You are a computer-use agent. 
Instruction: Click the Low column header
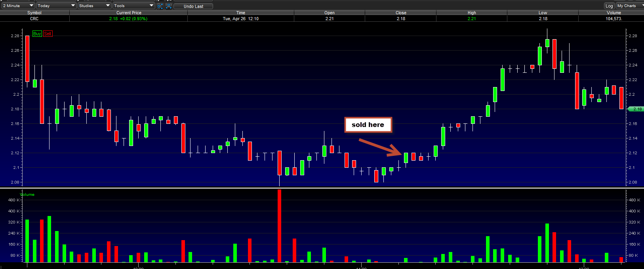click(543, 13)
